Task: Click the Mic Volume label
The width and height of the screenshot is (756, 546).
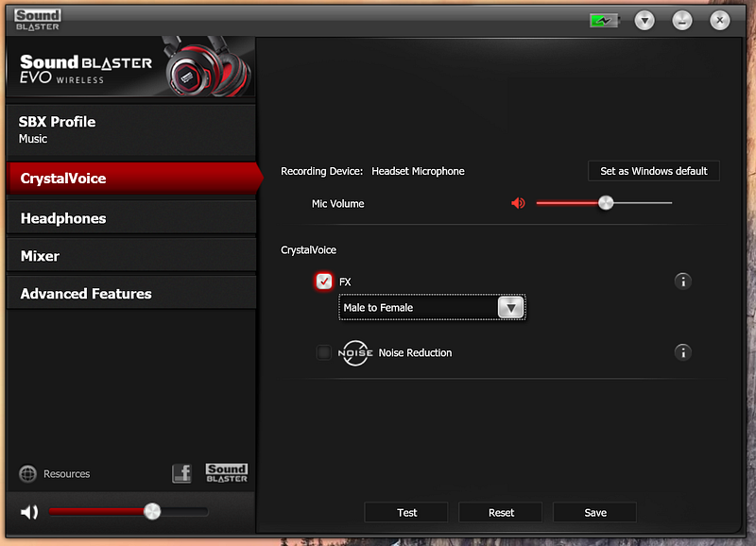Action: (x=338, y=204)
